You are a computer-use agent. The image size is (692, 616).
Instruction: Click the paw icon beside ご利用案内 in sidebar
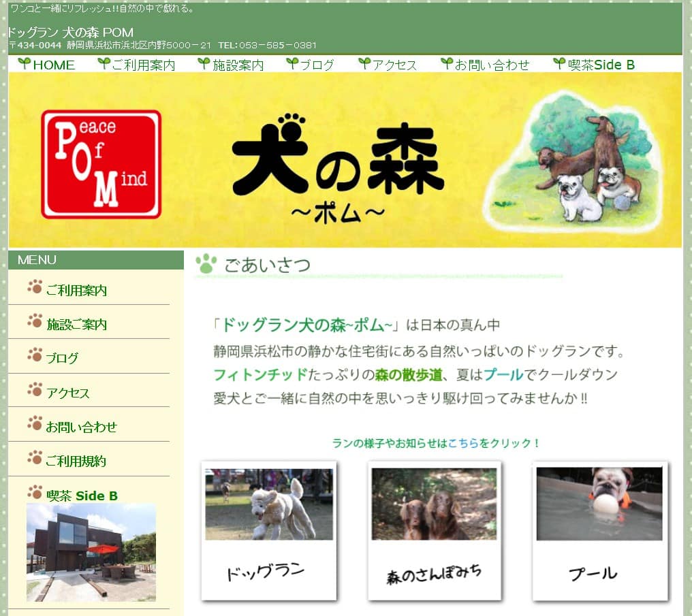[35, 287]
